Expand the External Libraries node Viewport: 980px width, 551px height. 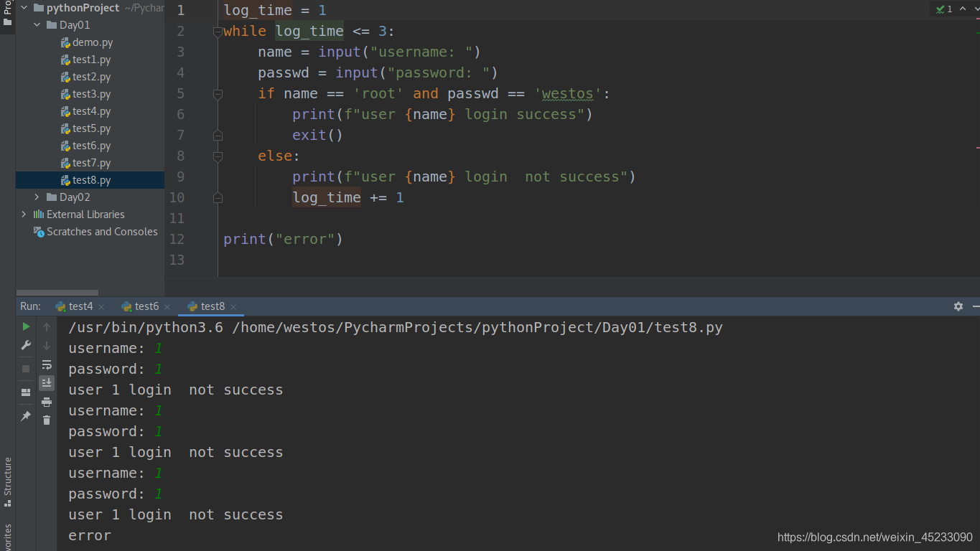24,215
